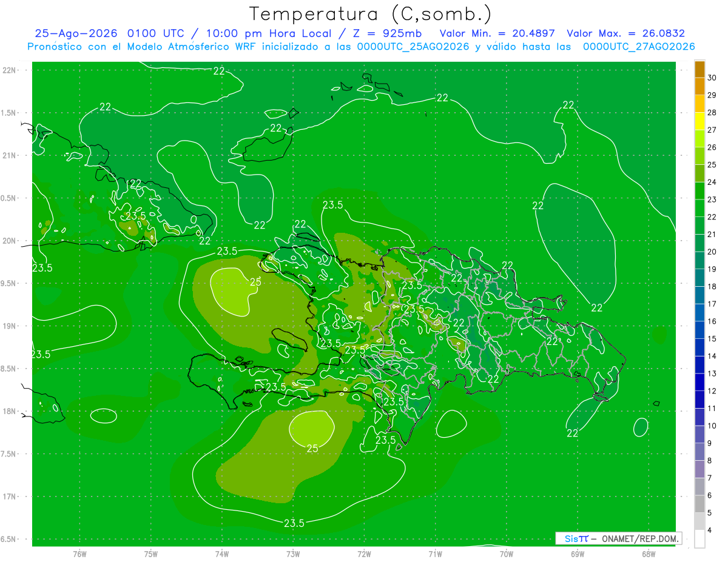The width and height of the screenshot is (728, 562).
Task: Click 'Valor Min. = 20.4897'
Action: click(x=497, y=33)
